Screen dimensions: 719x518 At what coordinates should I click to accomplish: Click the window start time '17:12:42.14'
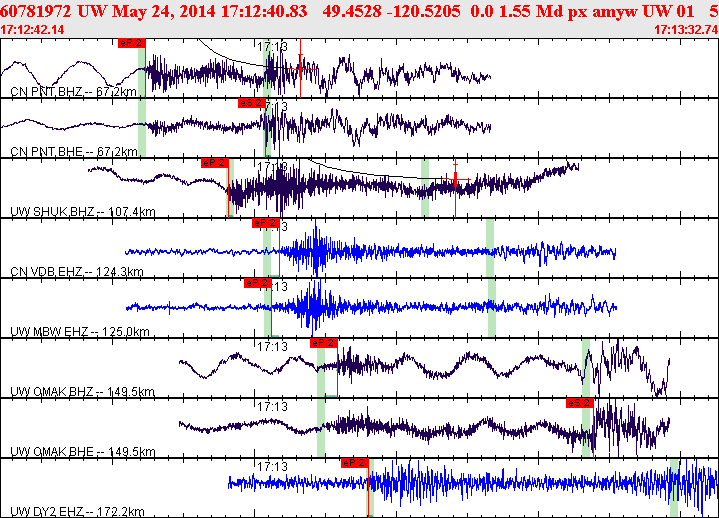(x=32, y=30)
